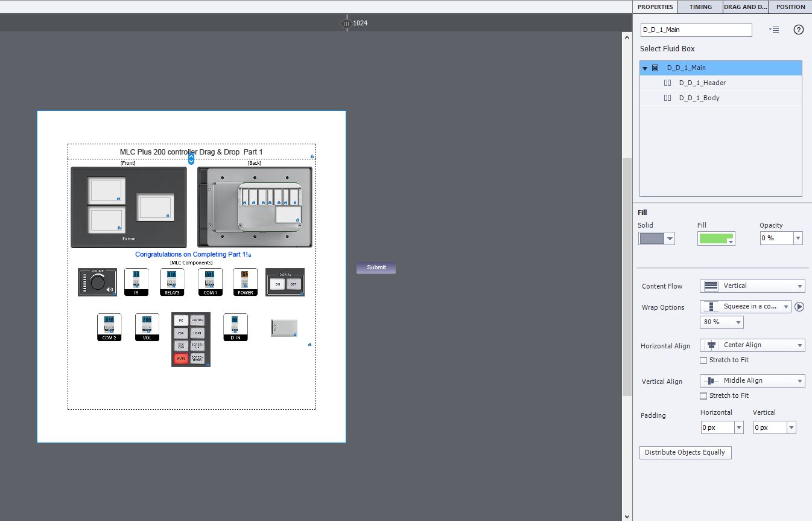Image resolution: width=812 pixels, height=521 pixels.
Task: Select the POWER component image
Action: [246, 282]
